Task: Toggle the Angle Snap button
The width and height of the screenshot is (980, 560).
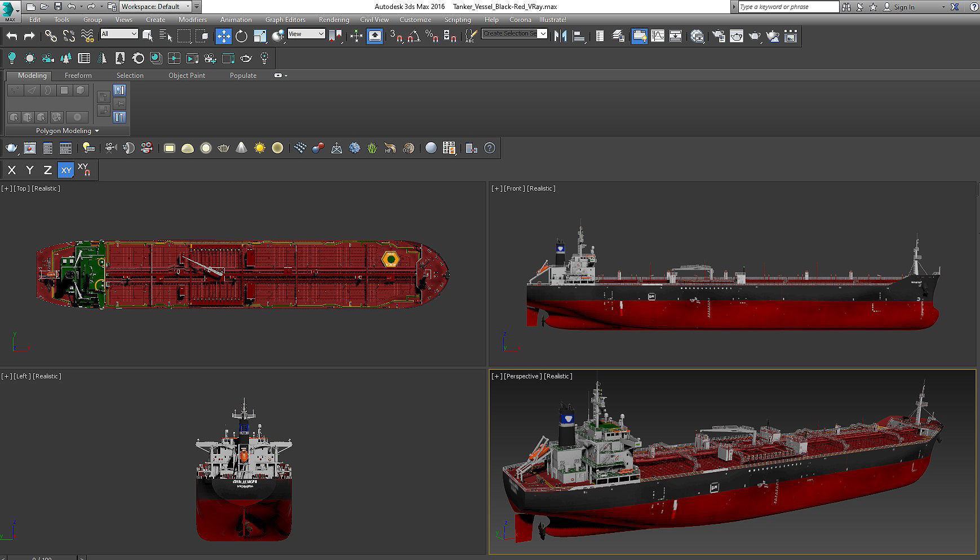Action: (x=414, y=36)
